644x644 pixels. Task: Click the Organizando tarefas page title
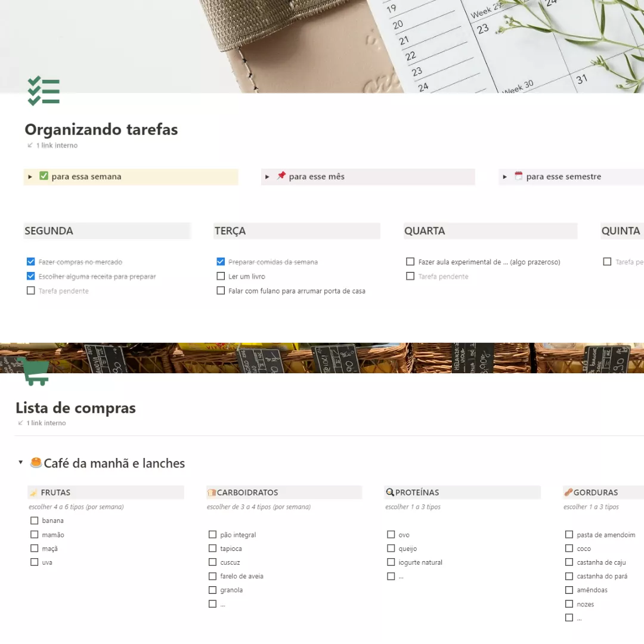click(x=101, y=129)
